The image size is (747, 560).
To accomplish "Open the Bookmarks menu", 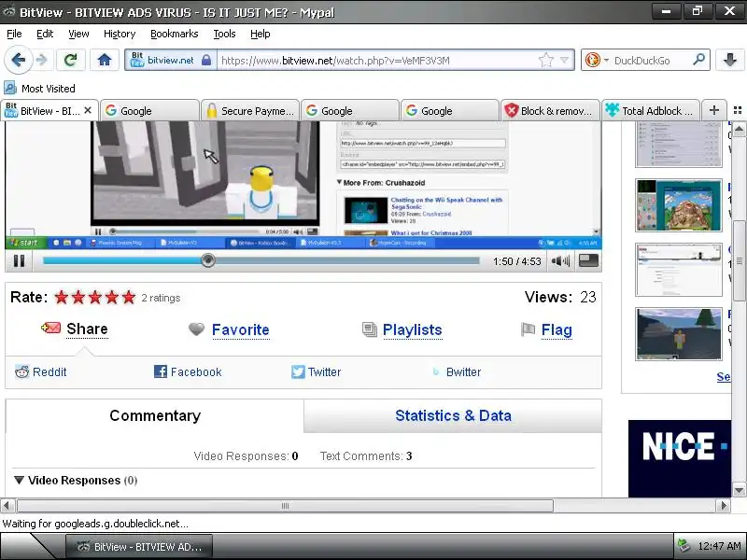I will coord(174,34).
